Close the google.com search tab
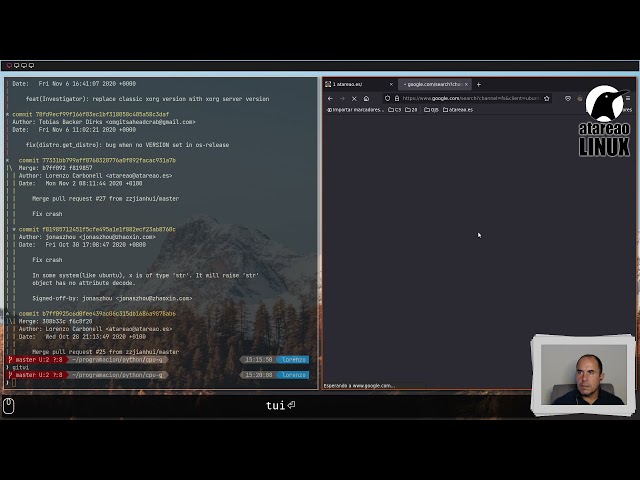Screen dimensions: 640x480 (466, 84)
